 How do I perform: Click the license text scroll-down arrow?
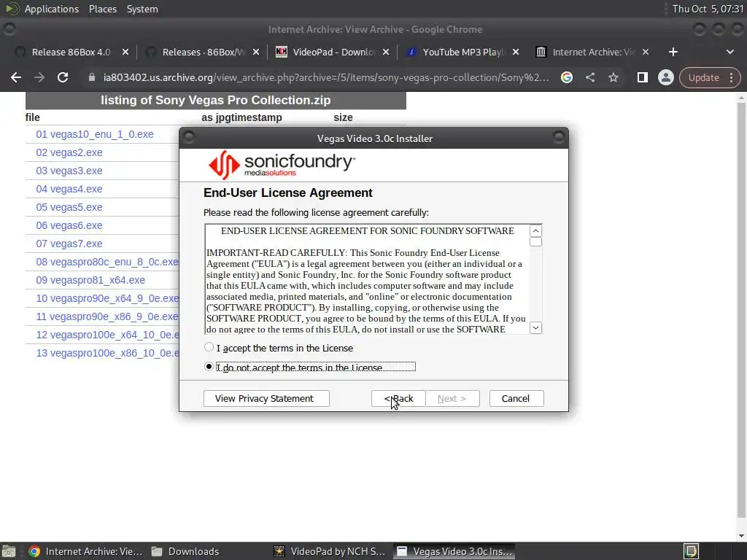tap(535, 327)
